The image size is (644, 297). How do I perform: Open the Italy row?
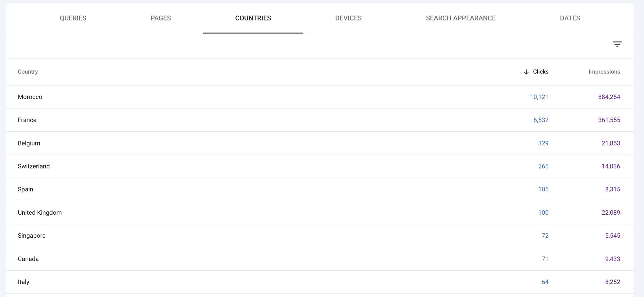pyautogui.click(x=24, y=282)
